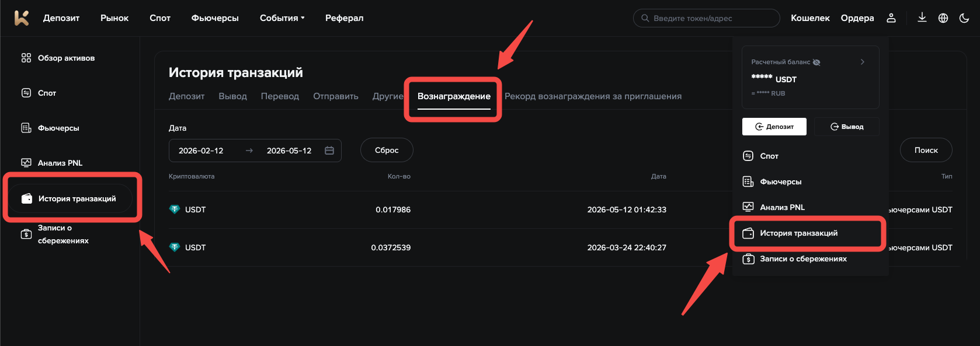This screenshot has height=346, width=980.
Task: Click the exchange logo icon in header
Action: coord(22,18)
